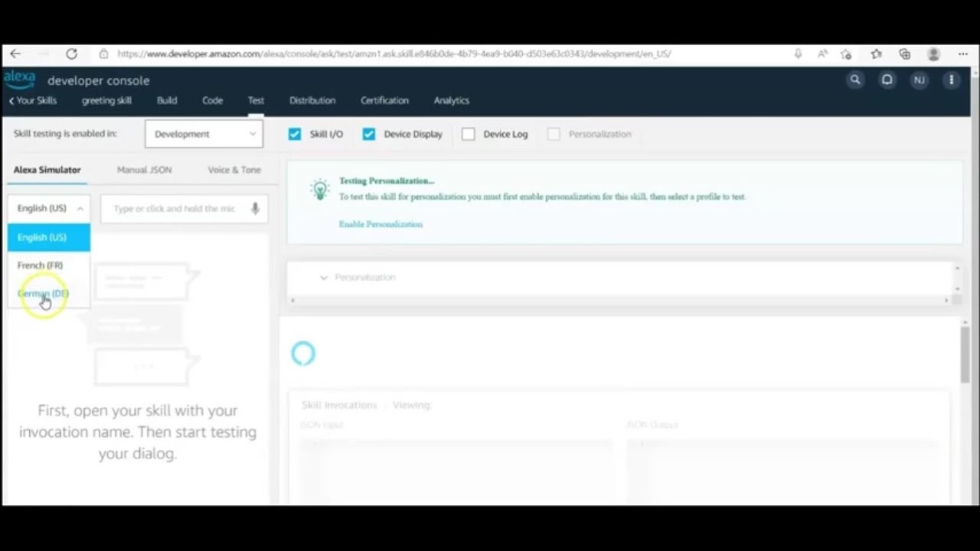This screenshot has width=980, height=551.
Task: Enable Device Log checkbox
Action: pos(469,134)
